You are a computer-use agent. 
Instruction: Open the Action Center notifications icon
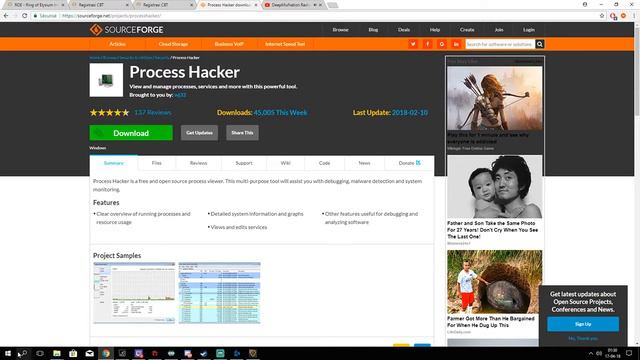click(x=629, y=353)
